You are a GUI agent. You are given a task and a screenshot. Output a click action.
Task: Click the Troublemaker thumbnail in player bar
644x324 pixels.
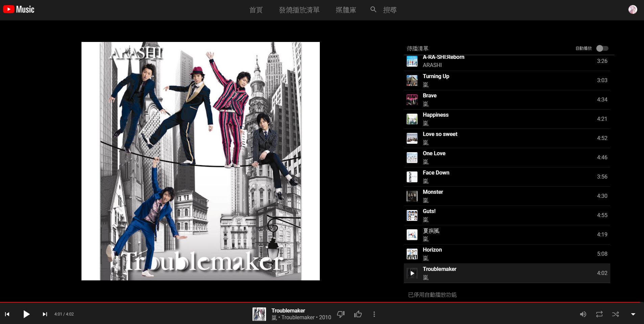click(259, 314)
